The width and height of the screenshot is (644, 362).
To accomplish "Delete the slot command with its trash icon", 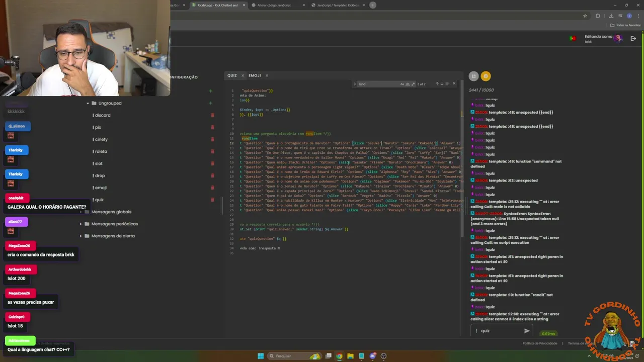I will 212,163.
